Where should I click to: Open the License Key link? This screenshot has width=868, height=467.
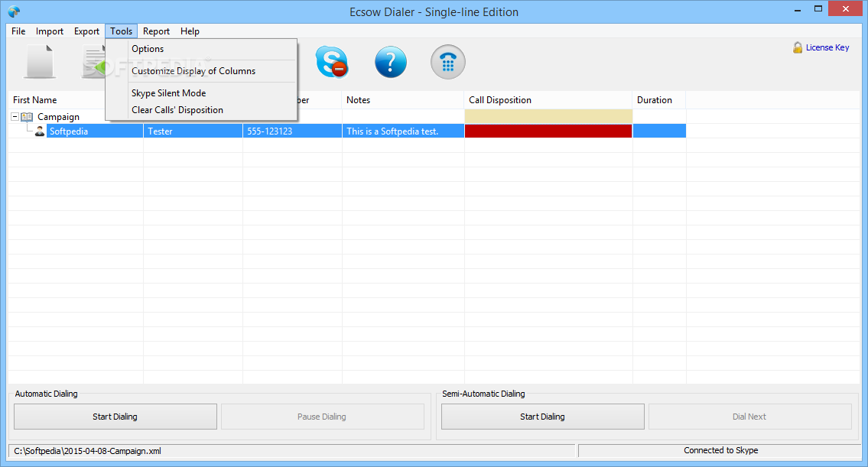click(x=827, y=47)
